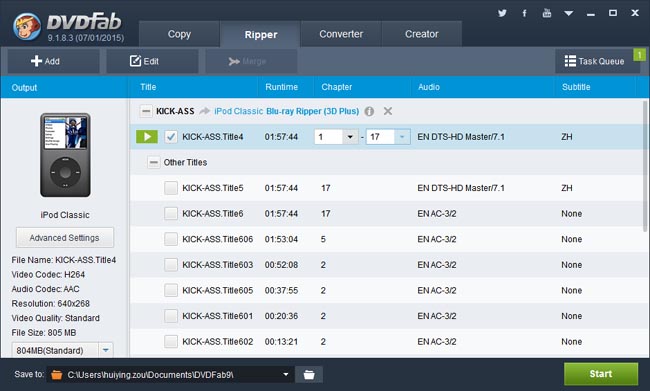Click the Video Codec: H264 text

[48, 274]
